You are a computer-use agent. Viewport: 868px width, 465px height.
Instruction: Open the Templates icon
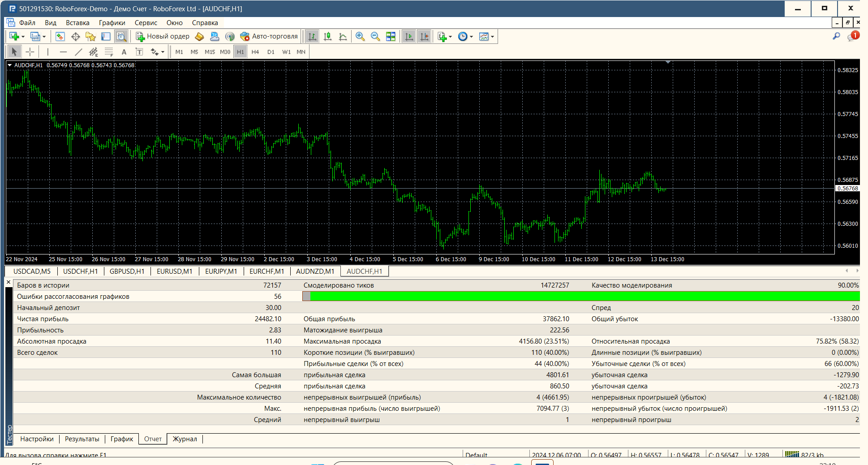(x=484, y=36)
